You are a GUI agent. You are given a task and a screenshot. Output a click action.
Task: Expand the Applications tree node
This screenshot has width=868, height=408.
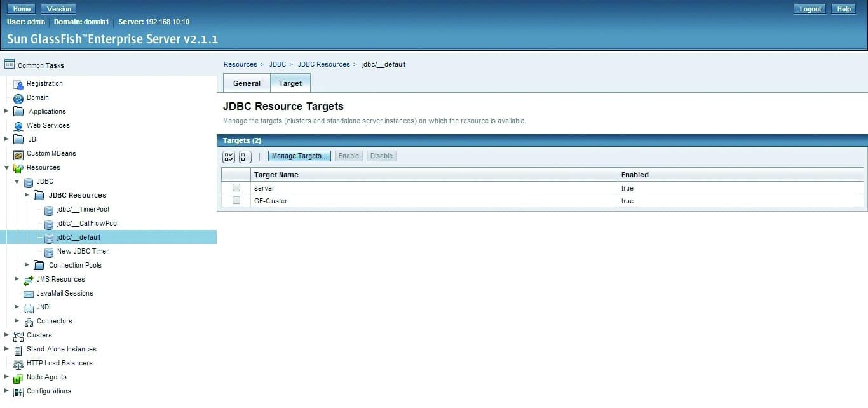coord(6,111)
